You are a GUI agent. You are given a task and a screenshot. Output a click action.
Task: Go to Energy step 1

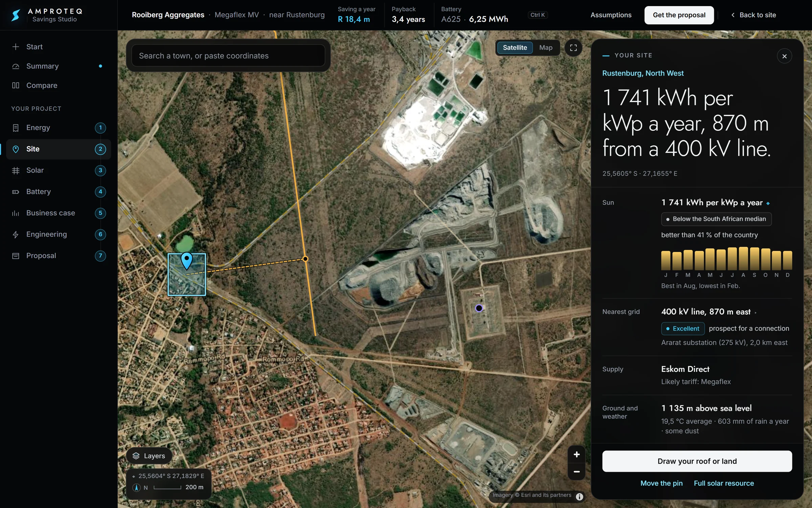[x=59, y=128]
